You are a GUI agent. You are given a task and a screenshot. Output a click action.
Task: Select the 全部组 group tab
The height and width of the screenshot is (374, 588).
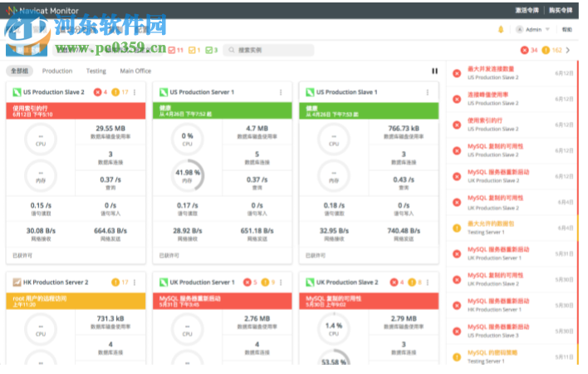pos(19,71)
